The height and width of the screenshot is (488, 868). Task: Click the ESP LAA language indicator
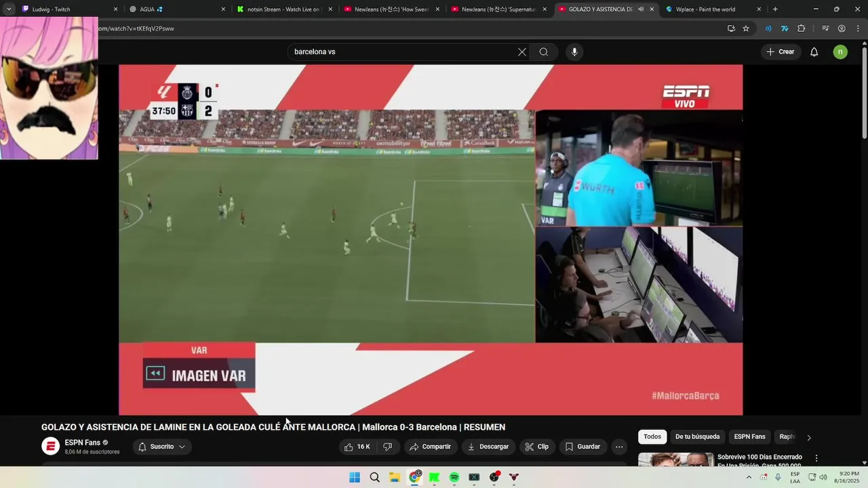[795, 477]
